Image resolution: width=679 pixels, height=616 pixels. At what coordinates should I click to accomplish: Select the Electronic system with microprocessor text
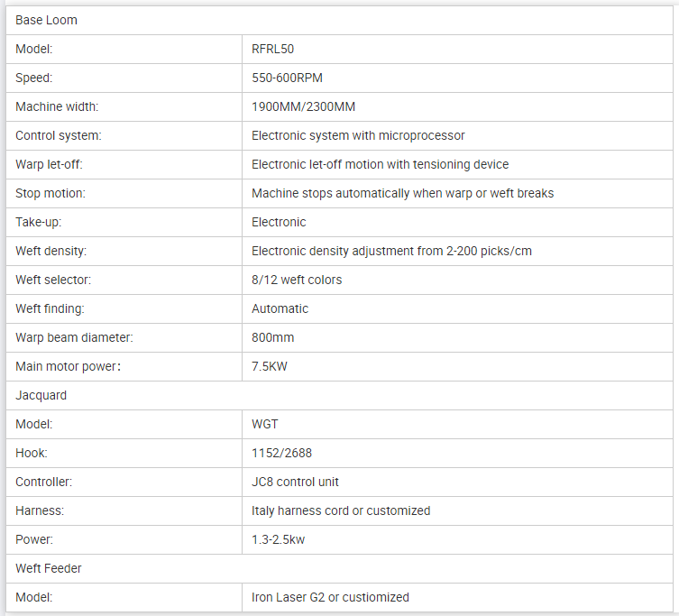coord(358,135)
